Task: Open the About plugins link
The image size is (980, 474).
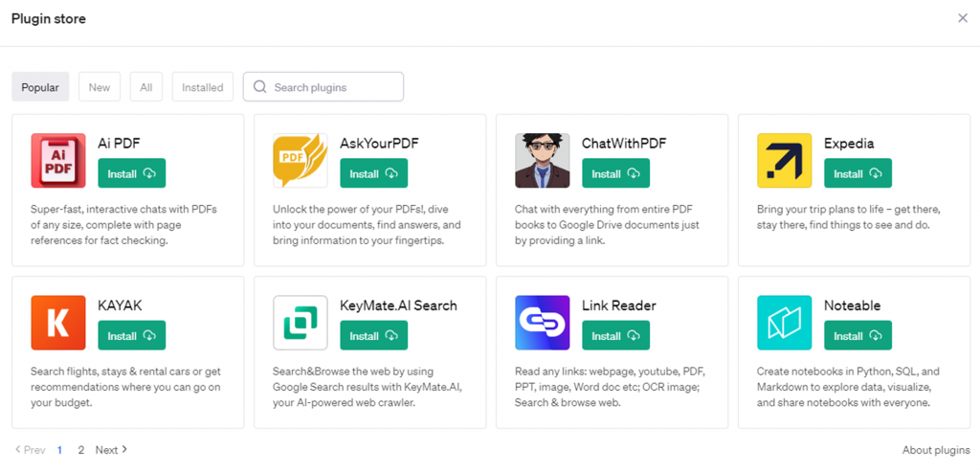Action: pyautogui.click(x=935, y=450)
